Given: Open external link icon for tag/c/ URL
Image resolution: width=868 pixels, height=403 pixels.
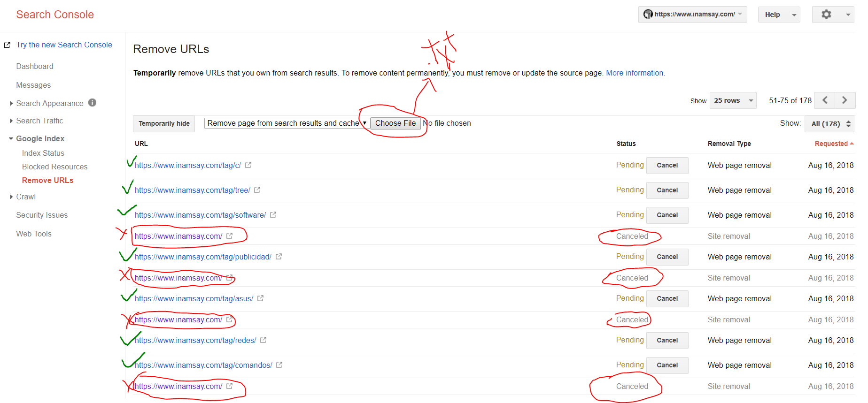Looking at the screenshot, I should (x=248, y=165).
